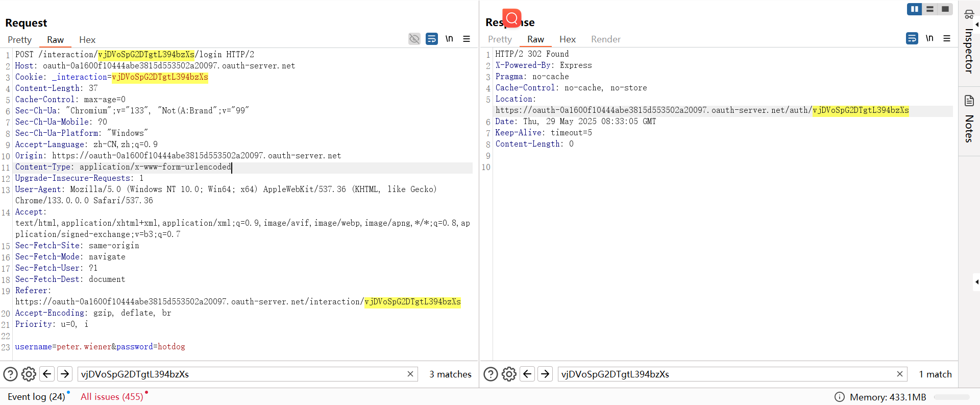Image resolution: width=980 pixels, height=405 pixels.
Task: Open the Response Render tab
Action: pos(605,39)
